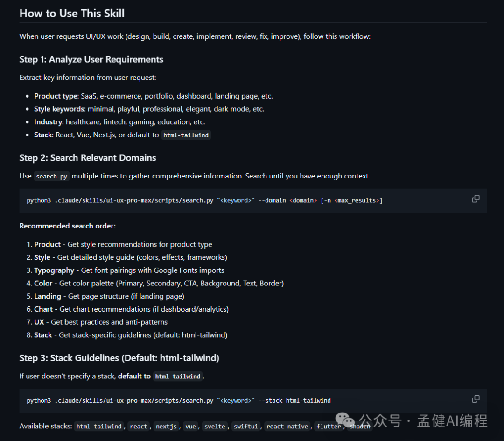
Task: Select the flutter stack tag
Action: click(x=329, y=427)
